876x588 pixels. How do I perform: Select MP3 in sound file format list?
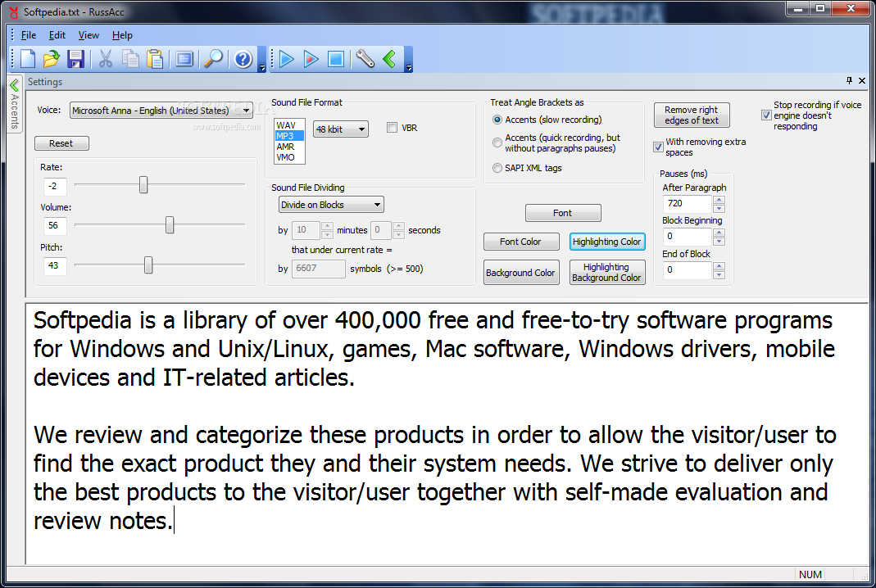point(289,136)
